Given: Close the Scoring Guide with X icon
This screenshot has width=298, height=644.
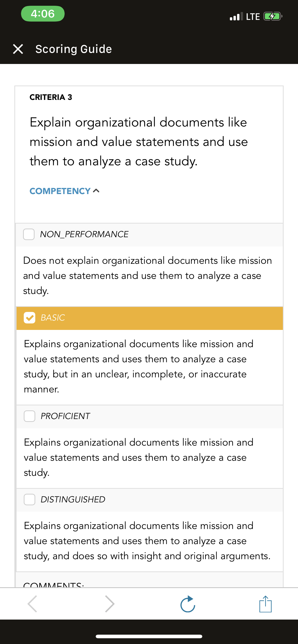Looking at the screenshot, I should (x=18, y=49).
